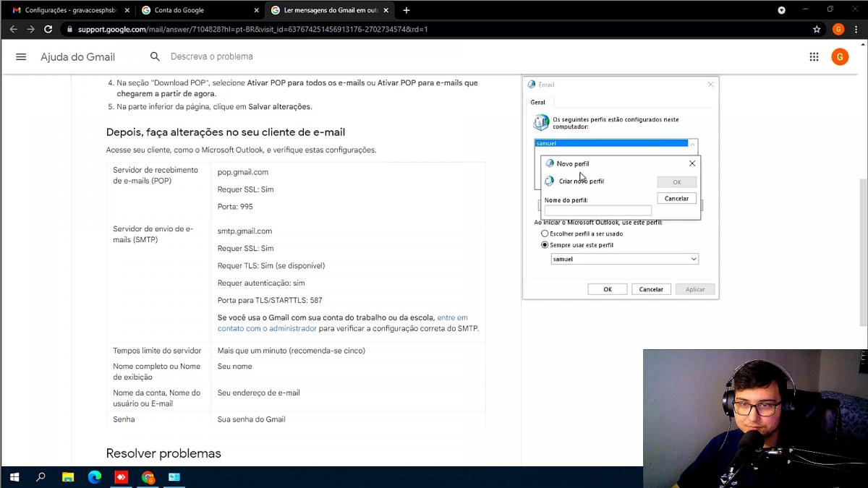868x488 pixels.
Task: Open the Mail control panel taskbar item
Action: [174, 477]
